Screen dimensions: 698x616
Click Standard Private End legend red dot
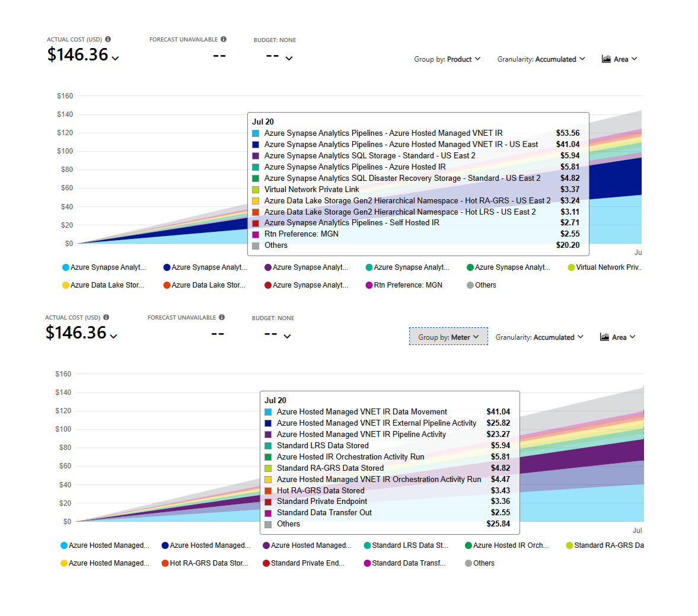tap(266, 563)
